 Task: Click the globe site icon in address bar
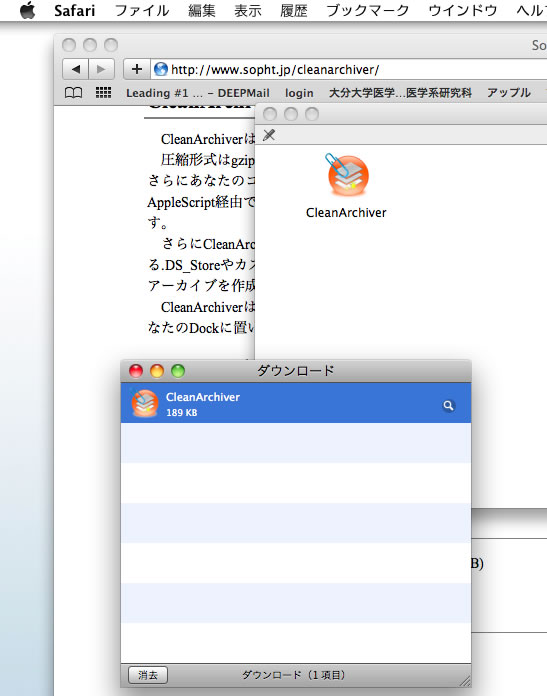tap(161, 69)
